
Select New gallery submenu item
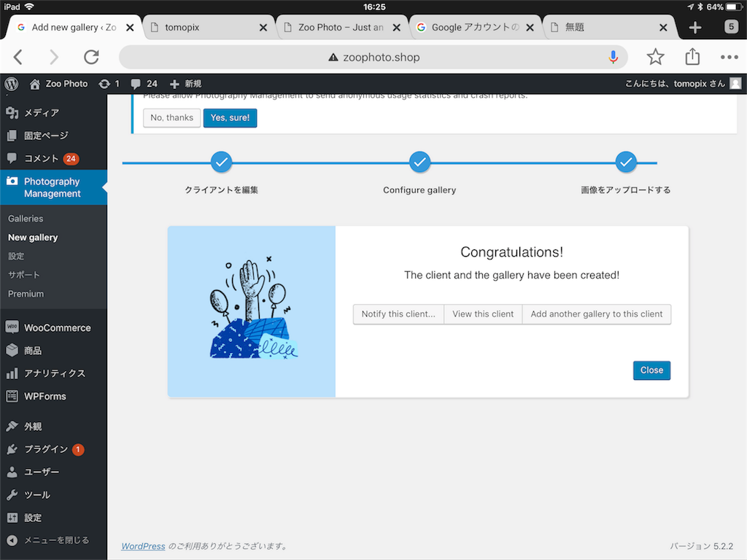[33, 237]
